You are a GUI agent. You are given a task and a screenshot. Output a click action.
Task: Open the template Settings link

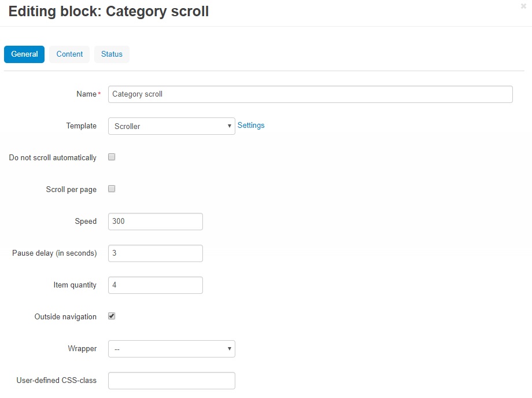[x=251, y=126]
